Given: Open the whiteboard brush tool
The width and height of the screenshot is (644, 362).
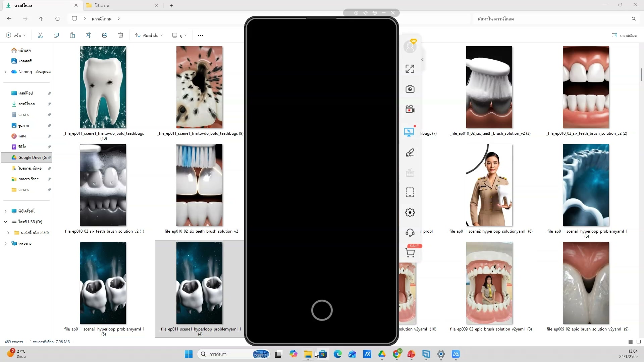Looking at the screenshot, I should coord(410,153).
